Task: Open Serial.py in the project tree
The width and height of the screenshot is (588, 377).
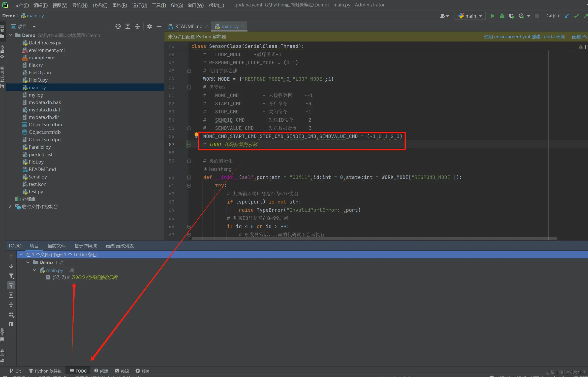Action: tap(38, 177)
